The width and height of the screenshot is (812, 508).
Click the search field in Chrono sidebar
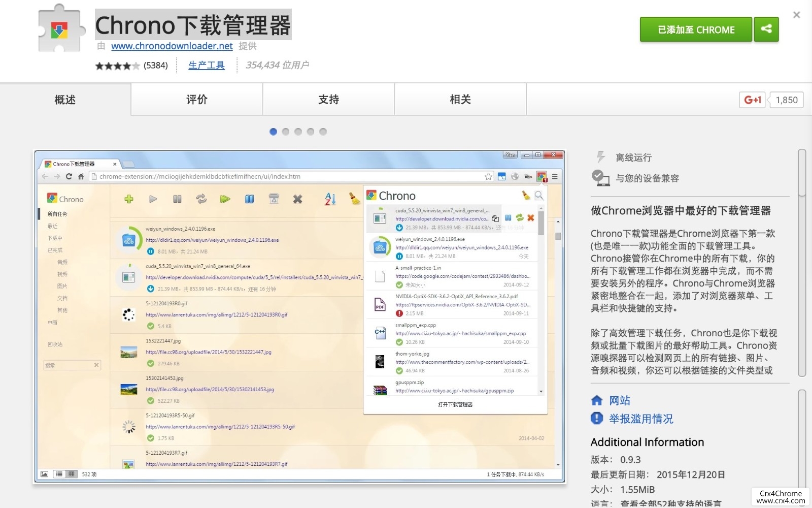point(72,365)
